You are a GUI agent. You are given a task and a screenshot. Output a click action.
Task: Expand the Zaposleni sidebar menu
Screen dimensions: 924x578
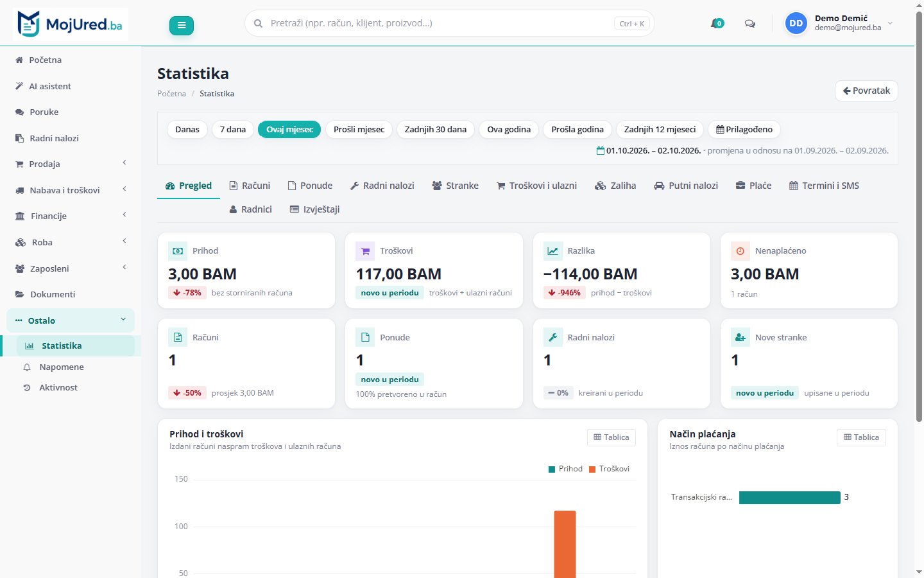click(x=71, y=268)
